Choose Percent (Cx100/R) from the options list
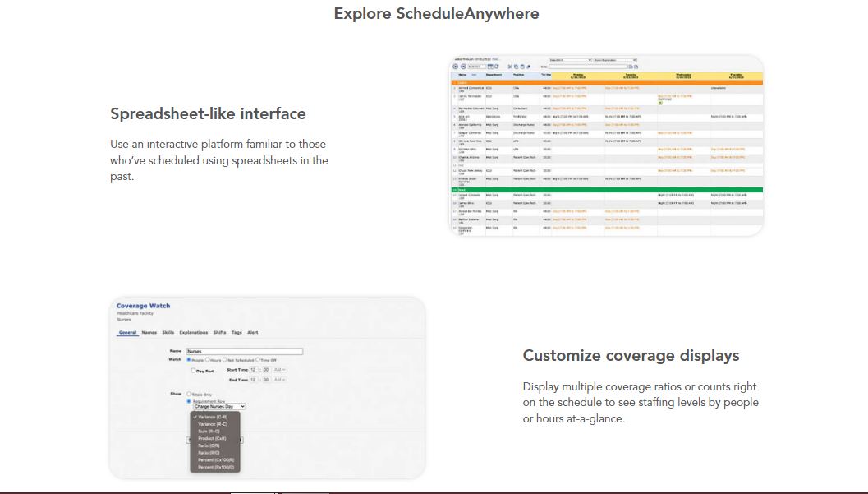The image size is (868, 494). coord(217,459)
